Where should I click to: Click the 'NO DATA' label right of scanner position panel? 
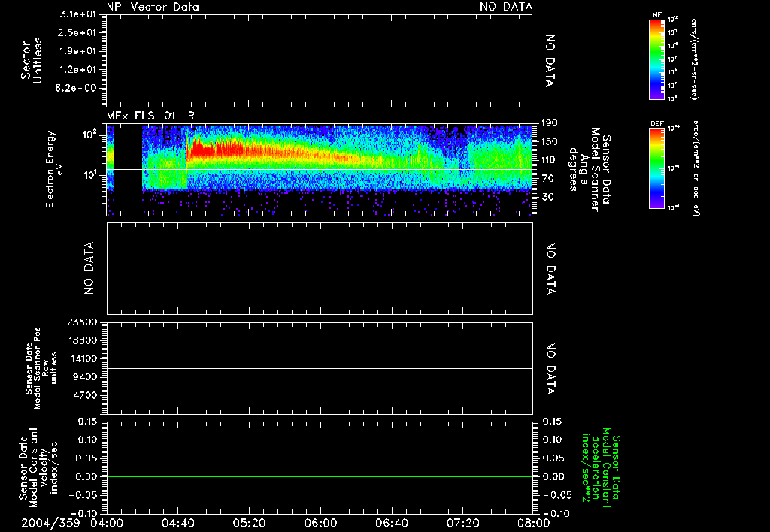pos(550,368)
